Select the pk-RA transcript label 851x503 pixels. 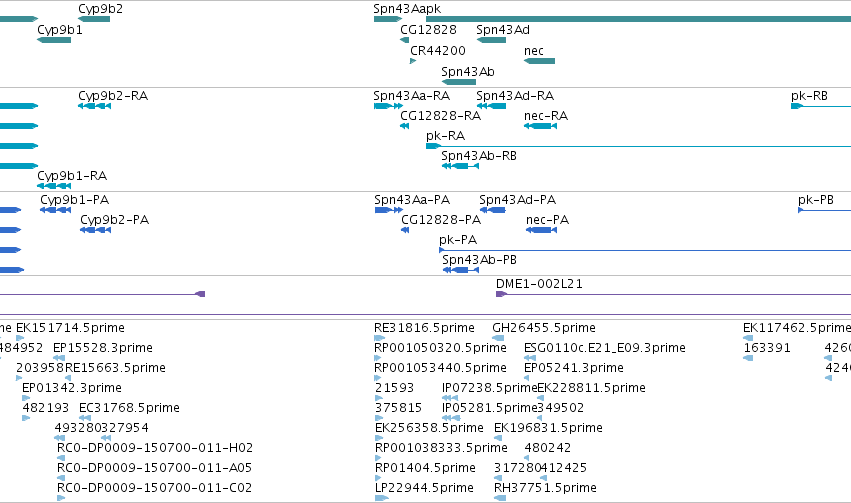[x=446, y=136]
